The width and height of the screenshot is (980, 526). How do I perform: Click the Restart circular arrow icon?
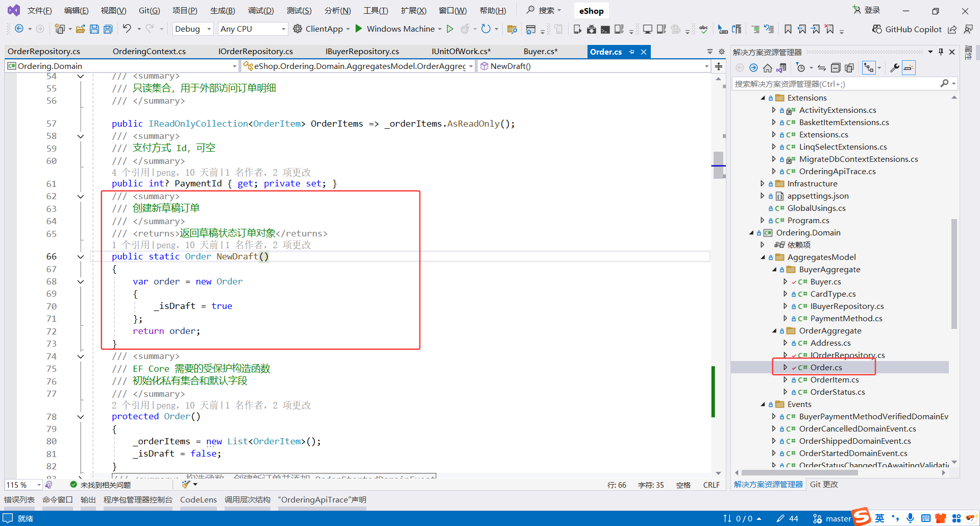486,29
